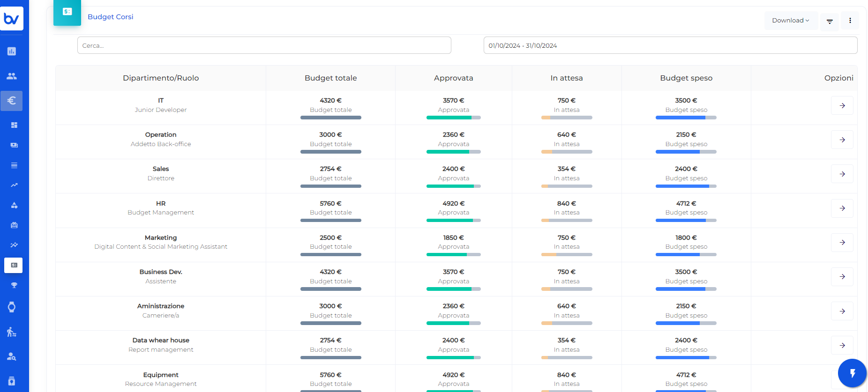This screenshot has width=868, height=392.
Task: Open details arrow for Marketing row
Action: pos(842,243)
